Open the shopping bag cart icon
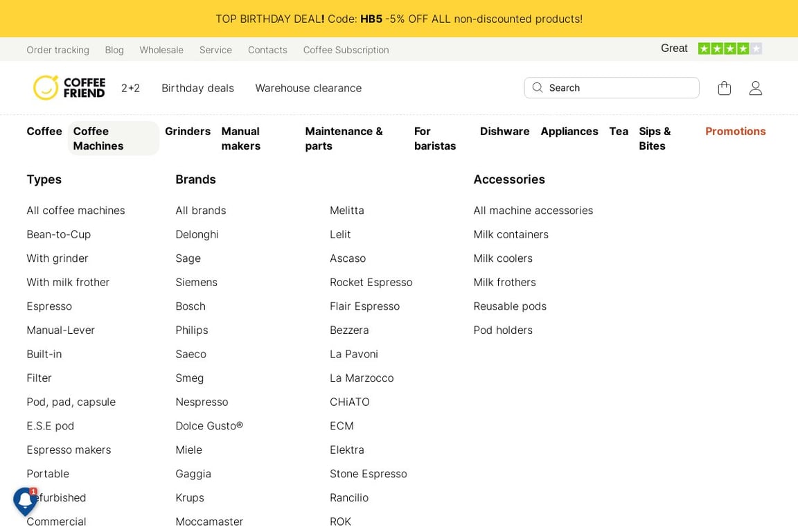798x532 pixels. [x=724, y=88]
